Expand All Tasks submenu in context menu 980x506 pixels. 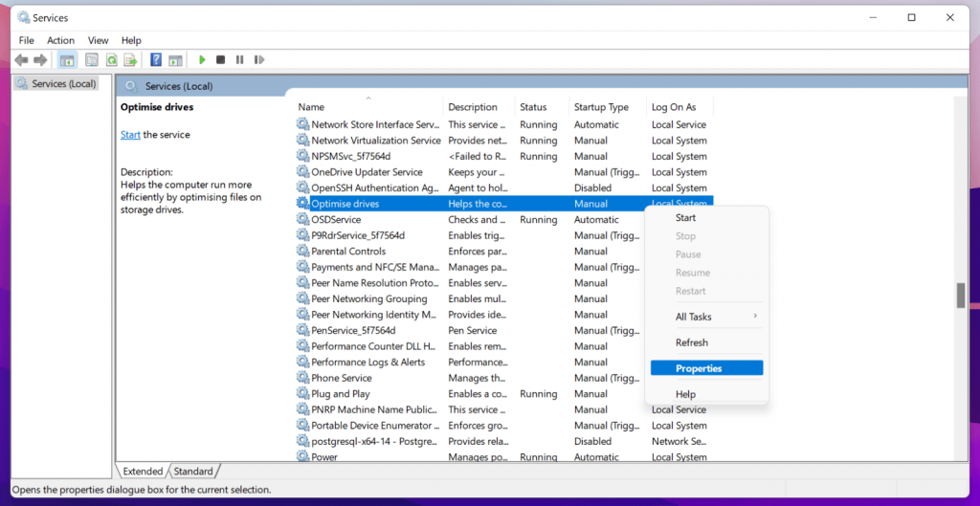click(x=707, y=317)
